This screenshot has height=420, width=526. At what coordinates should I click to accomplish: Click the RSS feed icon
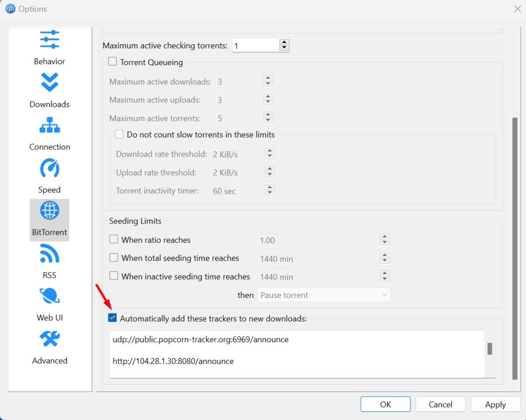click(49, 253)
